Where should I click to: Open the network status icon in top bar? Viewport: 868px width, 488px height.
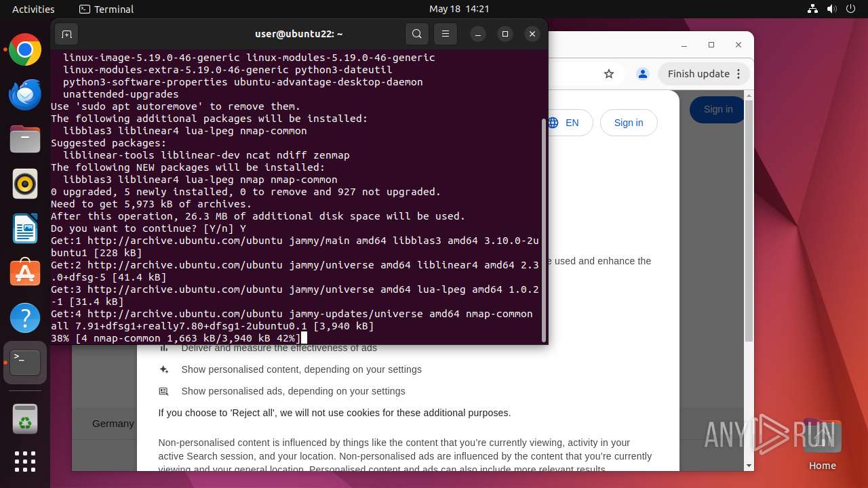pyautogui.click(x=813, y=9)
